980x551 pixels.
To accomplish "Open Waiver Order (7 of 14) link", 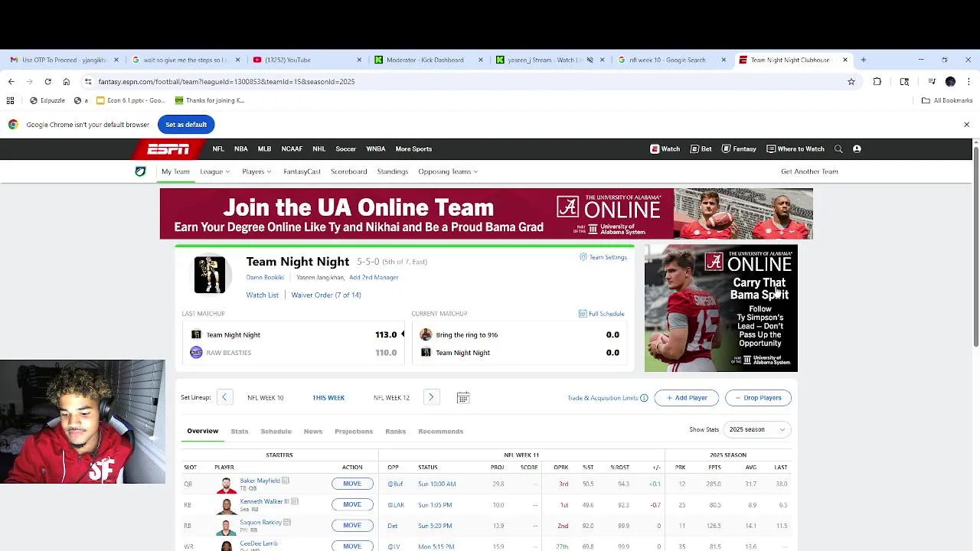I will pyautogui.click(x=326, y=295).
